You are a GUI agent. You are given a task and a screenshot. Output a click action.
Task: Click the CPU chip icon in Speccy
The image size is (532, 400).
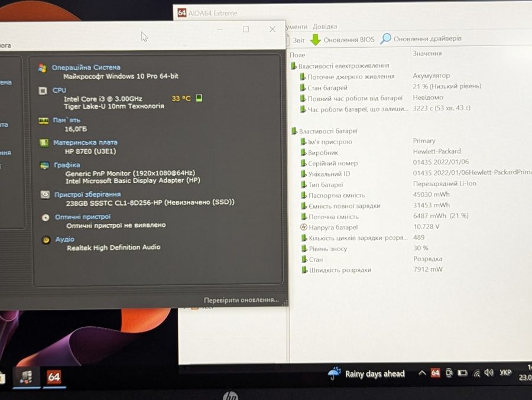coord(43,91)
